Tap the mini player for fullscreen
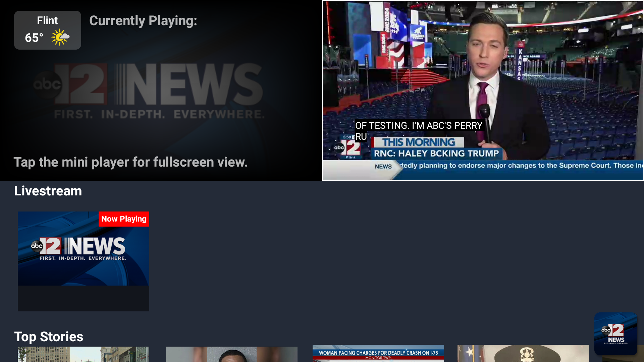 point(483,90)
